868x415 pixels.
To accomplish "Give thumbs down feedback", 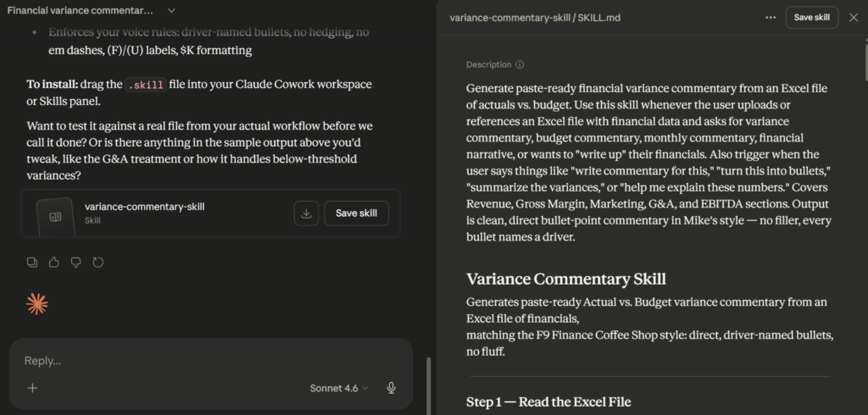I will click(x=75, y=263).
